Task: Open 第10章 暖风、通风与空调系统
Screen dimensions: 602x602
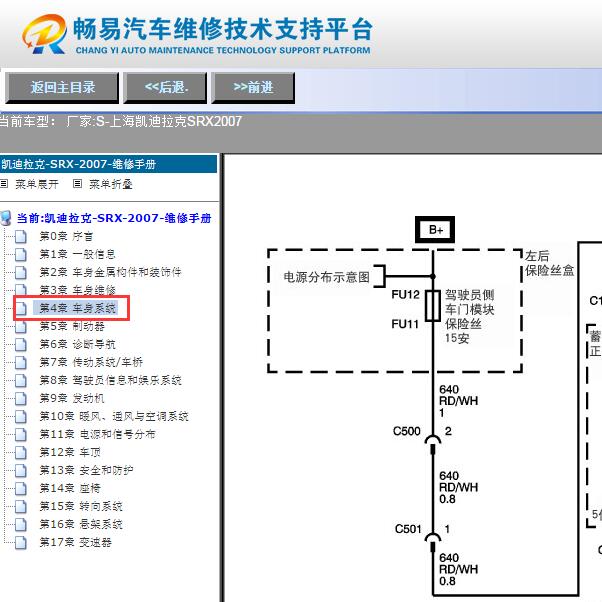Action: pyautogui.click(x=114, y=416)
